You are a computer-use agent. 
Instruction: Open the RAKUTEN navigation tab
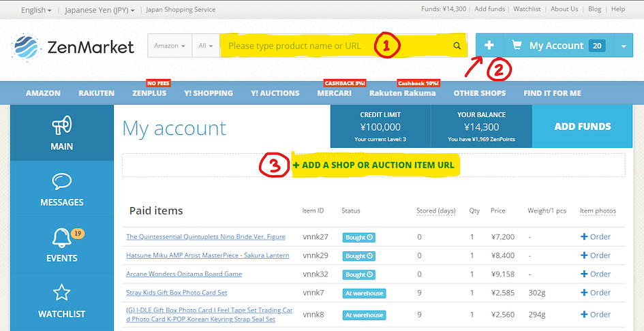tap(97, 93)
